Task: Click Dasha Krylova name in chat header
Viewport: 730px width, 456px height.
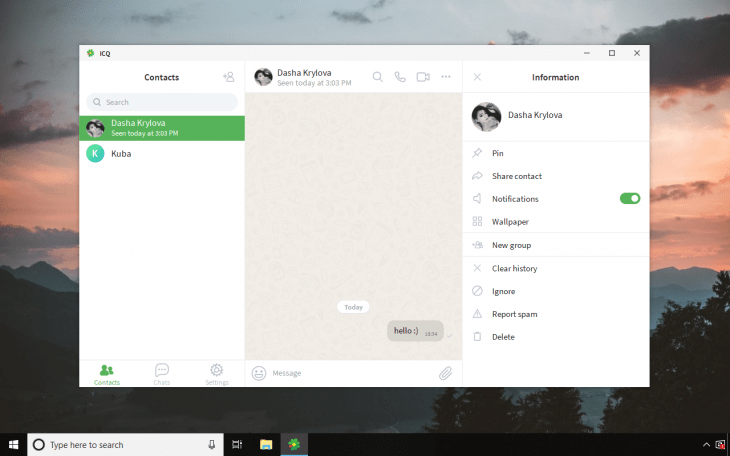Action: pyautogui.click(x=304, y=73)
